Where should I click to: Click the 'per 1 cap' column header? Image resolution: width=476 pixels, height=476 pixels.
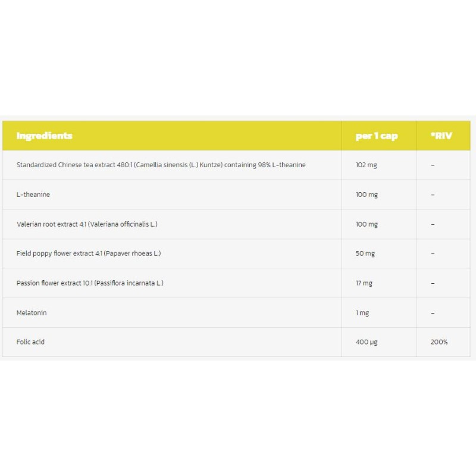click(377, 136)
